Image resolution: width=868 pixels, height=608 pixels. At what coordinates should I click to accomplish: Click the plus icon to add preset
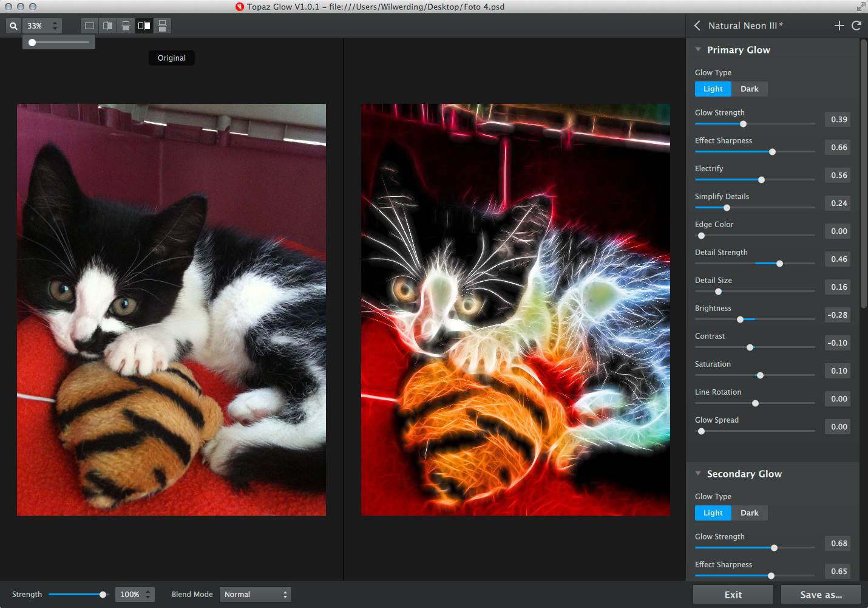(839, 26)
